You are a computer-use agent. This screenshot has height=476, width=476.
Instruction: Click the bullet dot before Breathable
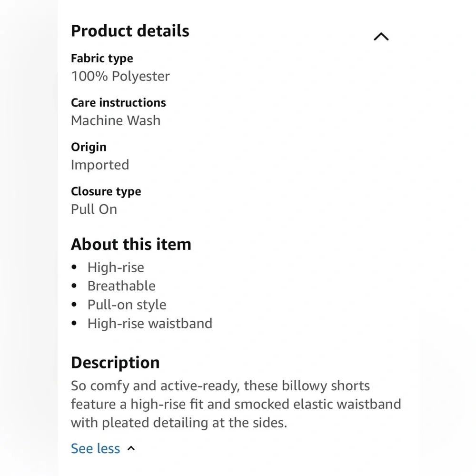[74, 286]
